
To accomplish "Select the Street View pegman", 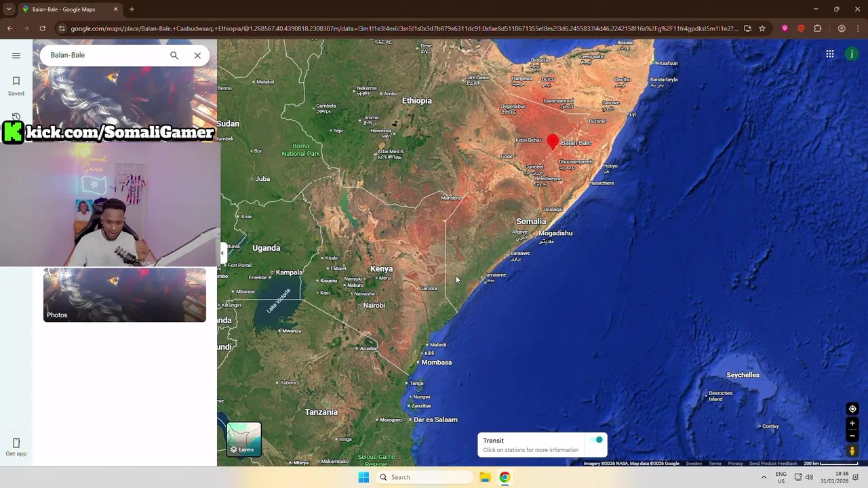I will pos(852,451).
